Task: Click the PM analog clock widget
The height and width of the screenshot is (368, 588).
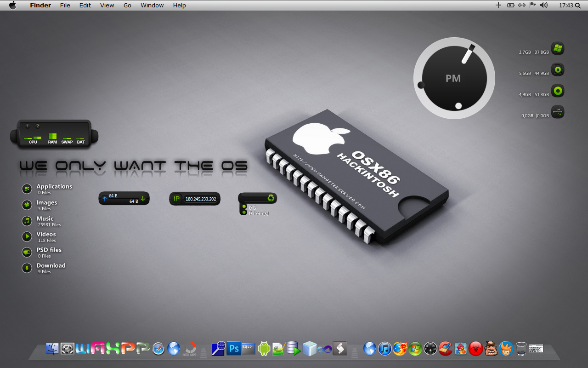Action: coord(454,78)
